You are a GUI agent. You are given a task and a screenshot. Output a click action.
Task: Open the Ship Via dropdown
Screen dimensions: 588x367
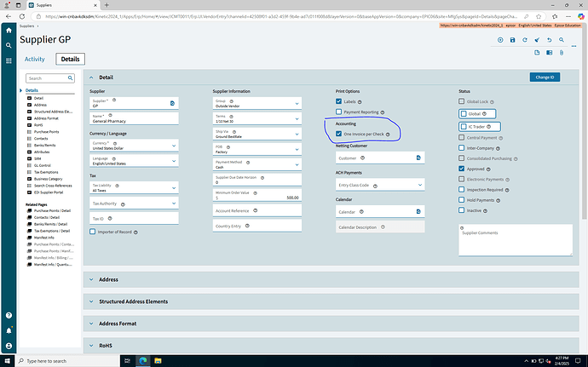coord(297,135)
